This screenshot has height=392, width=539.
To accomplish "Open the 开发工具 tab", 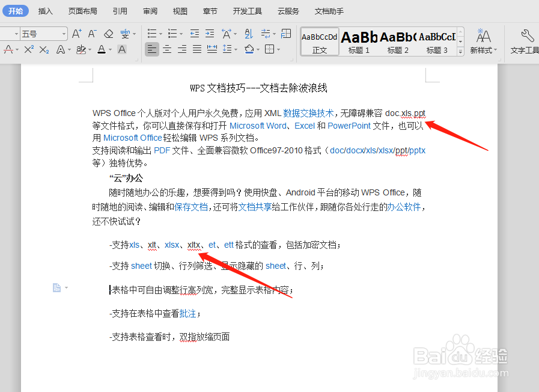I will tap(248, 11).
